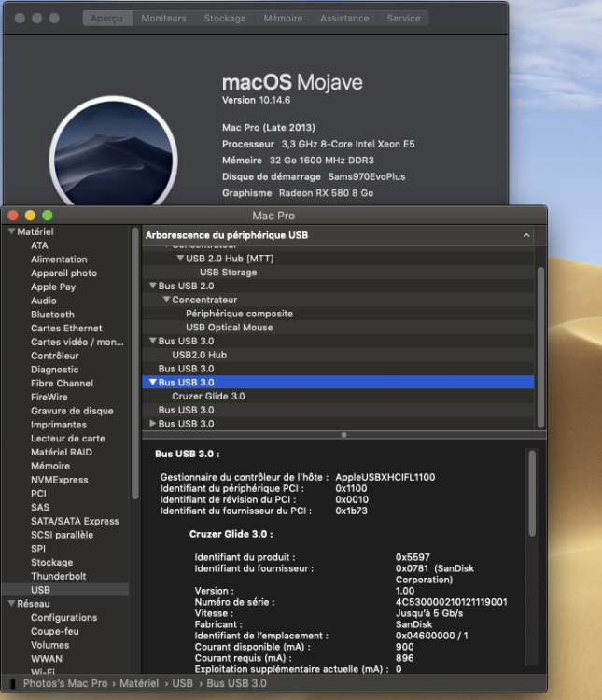The image size is (602, 700).
Task: Collapse the Concentrateur node under Bus USB 2.0
Action: coord(166,300)
